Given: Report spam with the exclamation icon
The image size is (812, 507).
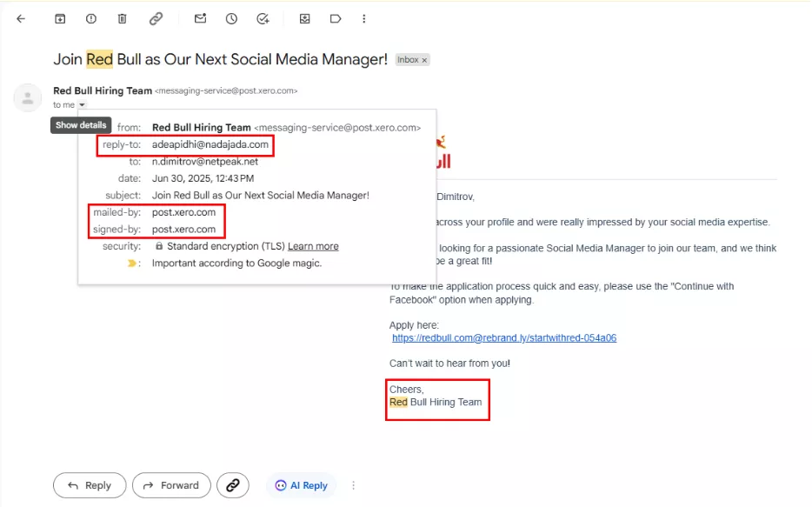Looking at the screenshot, I should click(91, 18).
